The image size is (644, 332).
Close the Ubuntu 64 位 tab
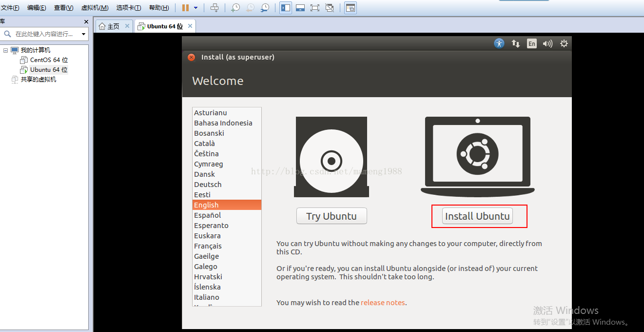point(190,26)
